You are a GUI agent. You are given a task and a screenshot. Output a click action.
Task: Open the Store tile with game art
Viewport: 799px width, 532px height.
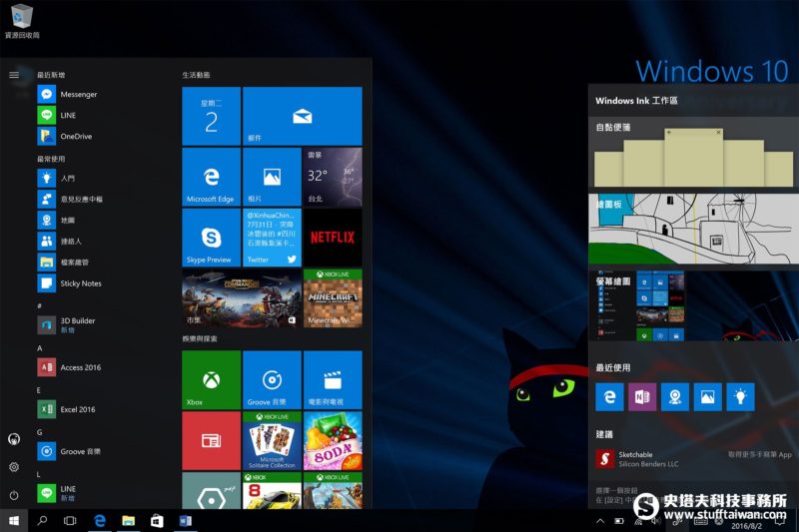click(242, 297)
